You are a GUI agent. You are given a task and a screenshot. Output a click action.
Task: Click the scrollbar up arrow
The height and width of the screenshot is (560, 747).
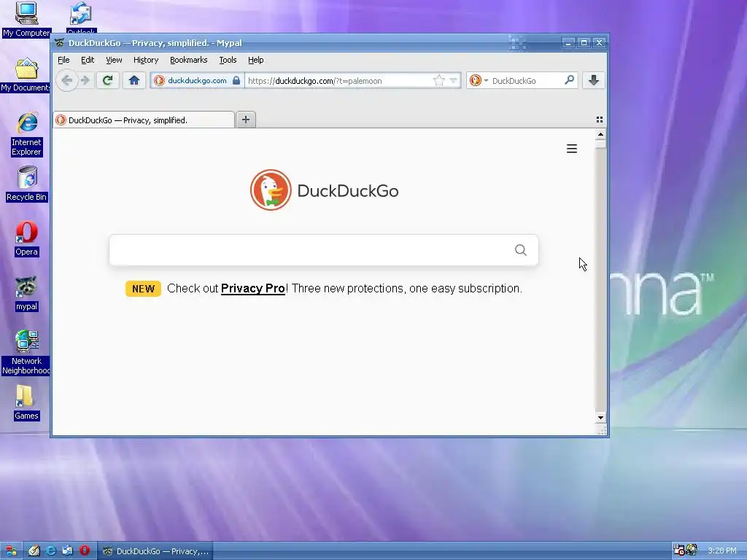(x=601, y=134)
